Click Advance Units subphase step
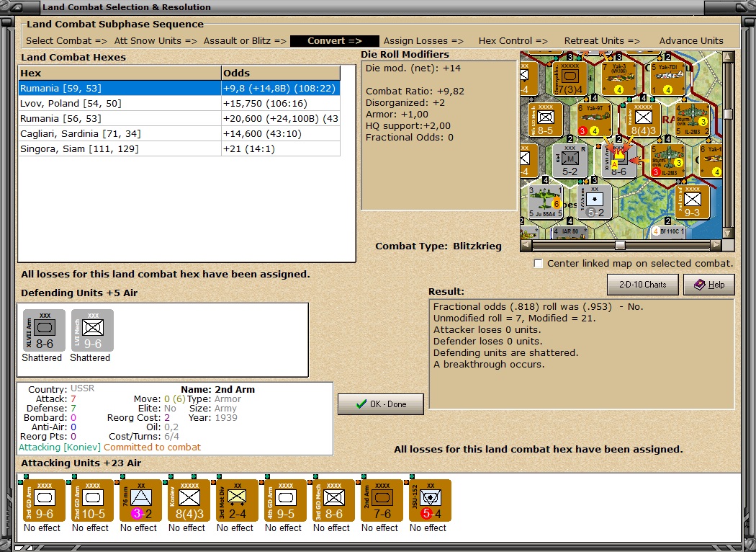The width and height of the screenshot is (756, 552). tap(691, 41)
